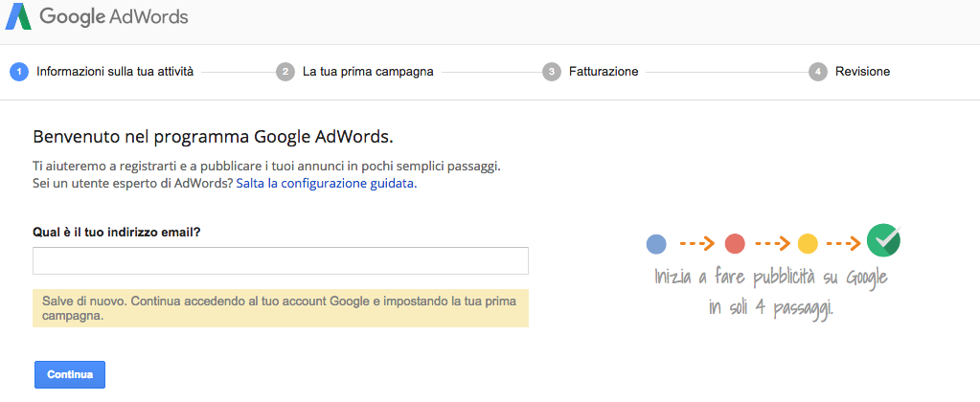980x402 pixels.
Task: Click Qual è il tuo indirizzo email label
Action: click(116, 233)
